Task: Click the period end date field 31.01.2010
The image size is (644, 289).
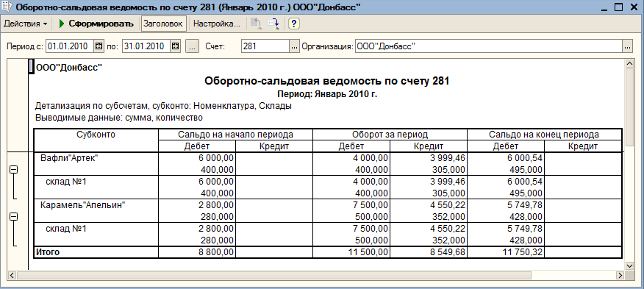Action: click(146, 46)
